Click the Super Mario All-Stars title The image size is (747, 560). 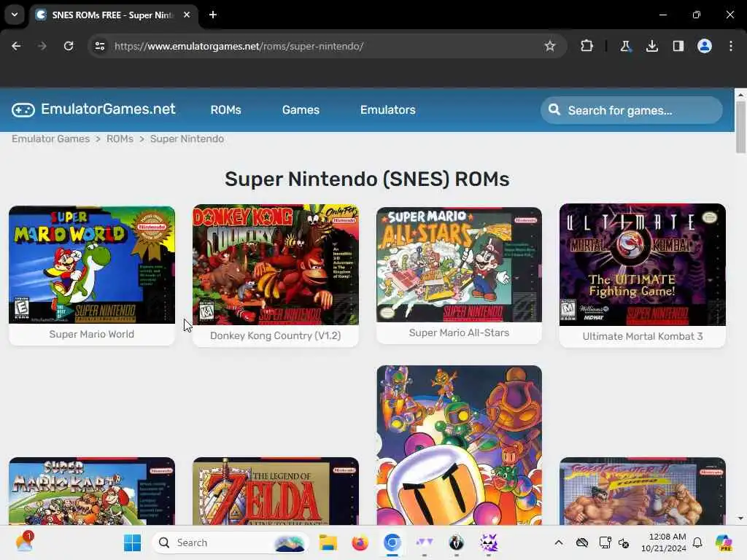point(460,332)
